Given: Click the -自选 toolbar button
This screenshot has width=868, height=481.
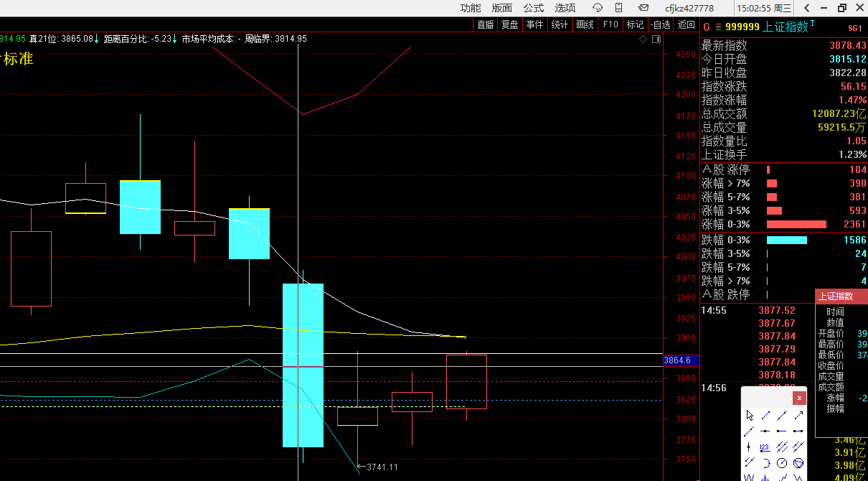Looking at the screenshot, I should (661, 24).
